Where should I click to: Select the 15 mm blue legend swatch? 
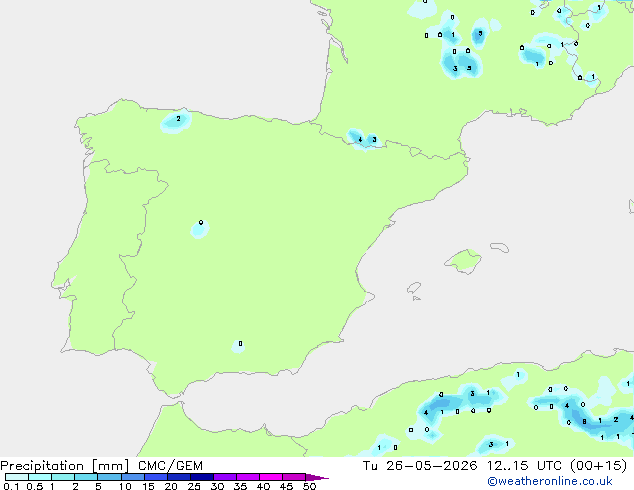156,477
